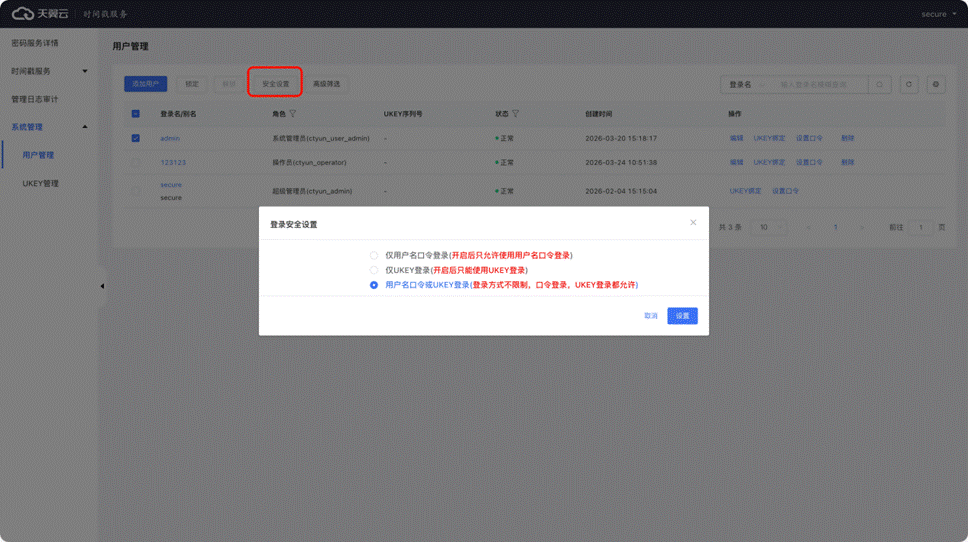Open the table column settings gear

click(936, 85)
